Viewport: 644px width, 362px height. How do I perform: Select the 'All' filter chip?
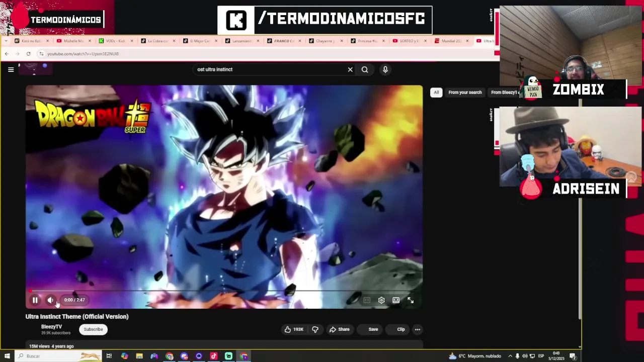point(436,93)
